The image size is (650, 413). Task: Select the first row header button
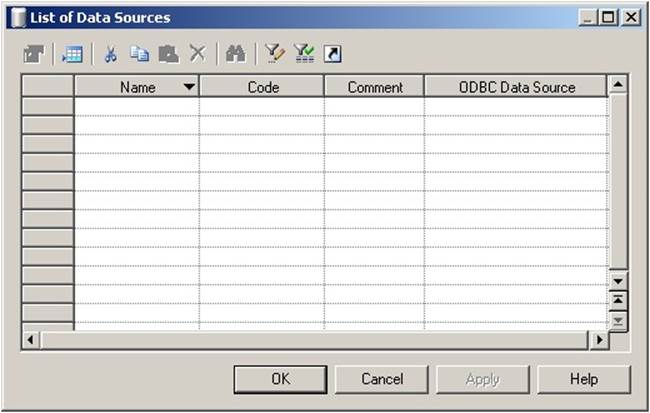48,107
